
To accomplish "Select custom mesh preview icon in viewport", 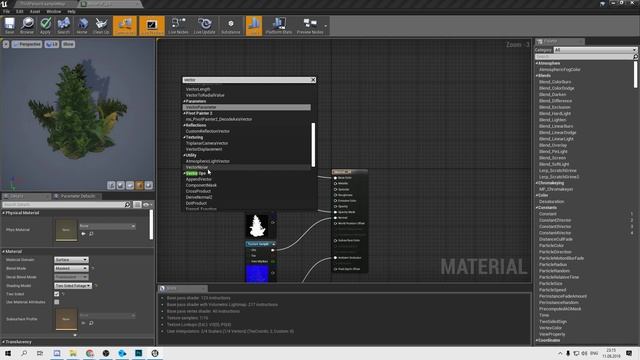I will click(x=149, y=185).
